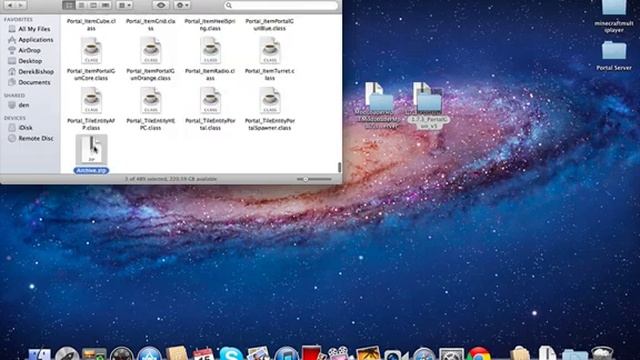Select Portal_ItemTurret.class file icon
The width and height of the screenshot is (640, 360).
pos(270,51)
